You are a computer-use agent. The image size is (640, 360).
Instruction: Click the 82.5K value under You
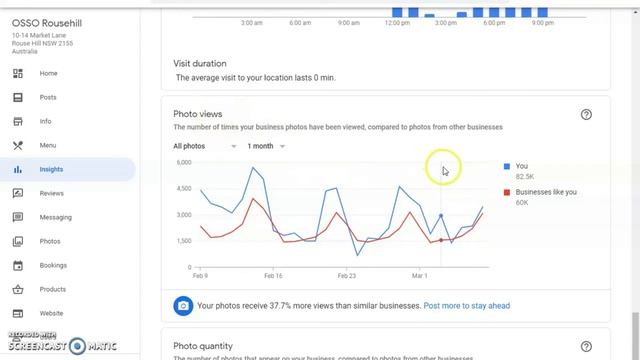pyautogui.click(x=524, y=177)
